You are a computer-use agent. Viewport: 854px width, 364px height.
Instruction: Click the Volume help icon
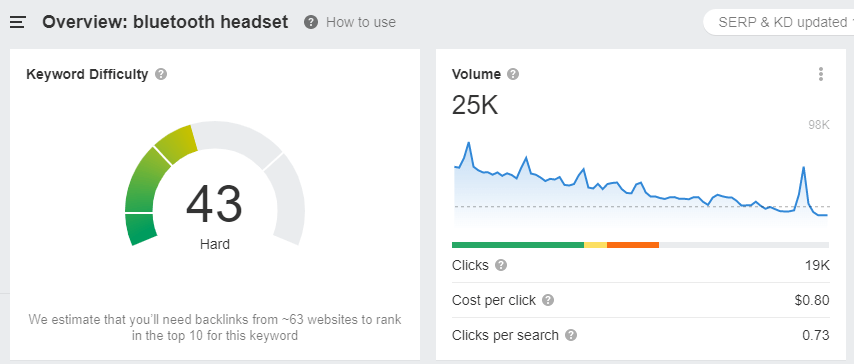coord(513,74)
